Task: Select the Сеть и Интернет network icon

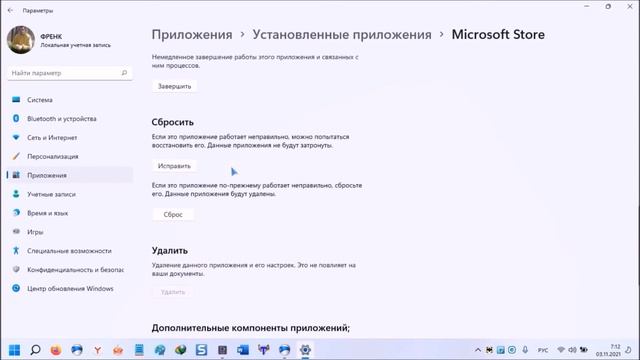Action: click(x=16, y=138)
